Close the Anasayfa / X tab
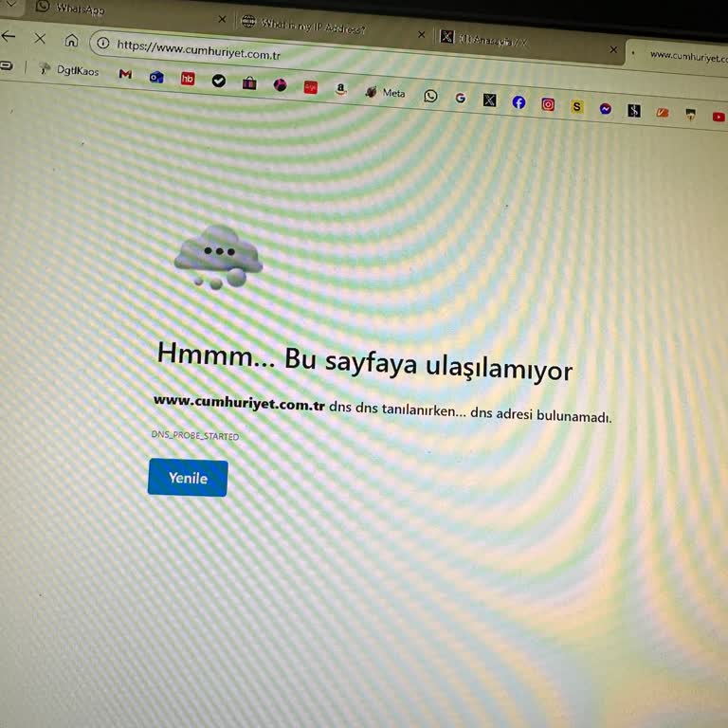This screenshot has width=728, height=728. (613, 49)
